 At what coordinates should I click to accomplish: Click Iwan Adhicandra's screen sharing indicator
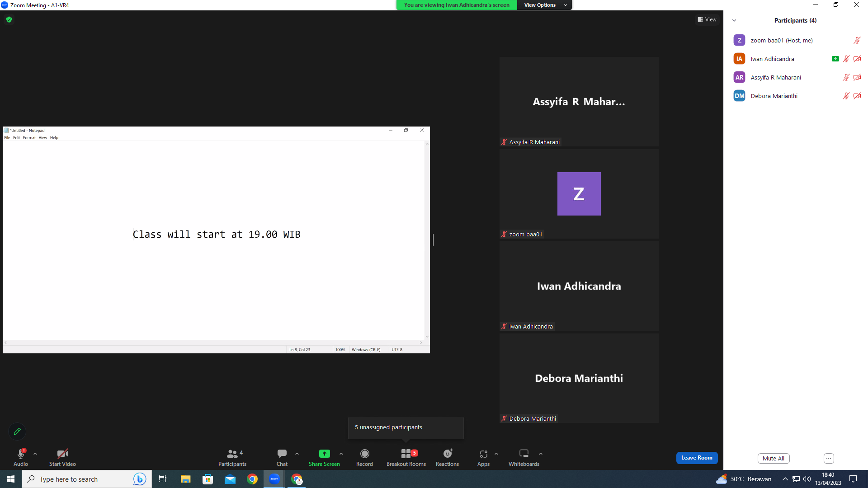point(835,59)
